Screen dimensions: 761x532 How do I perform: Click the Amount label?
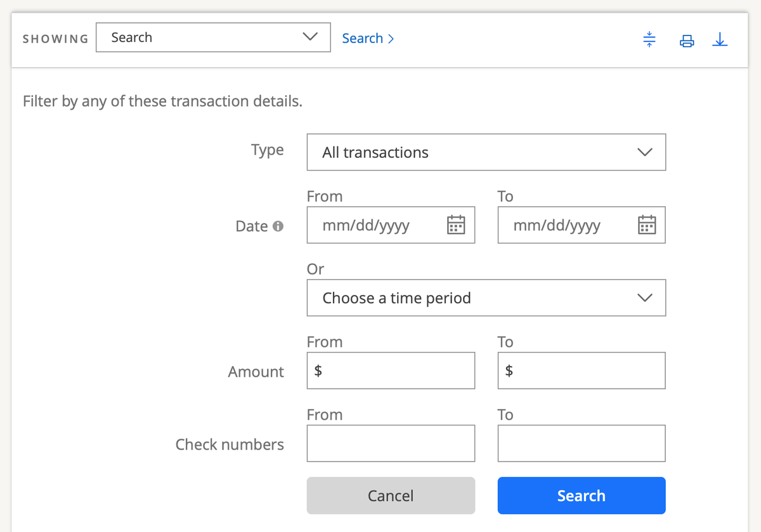(256, 372)
